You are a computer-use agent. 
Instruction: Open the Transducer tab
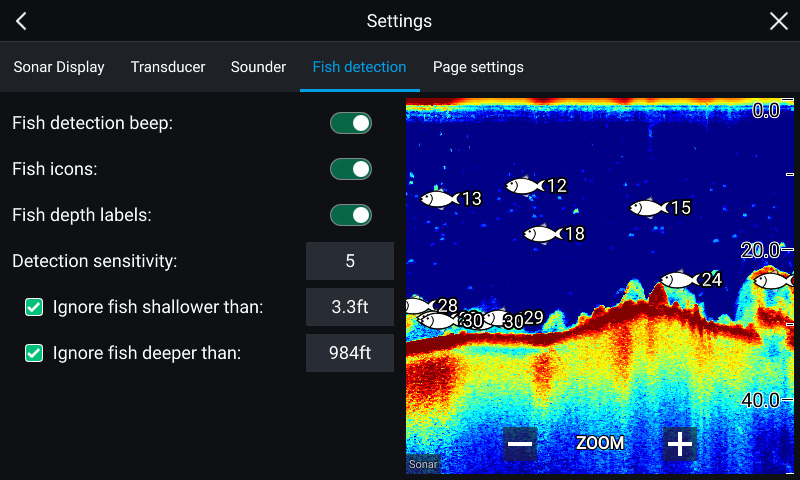click(x=168, y=67)
